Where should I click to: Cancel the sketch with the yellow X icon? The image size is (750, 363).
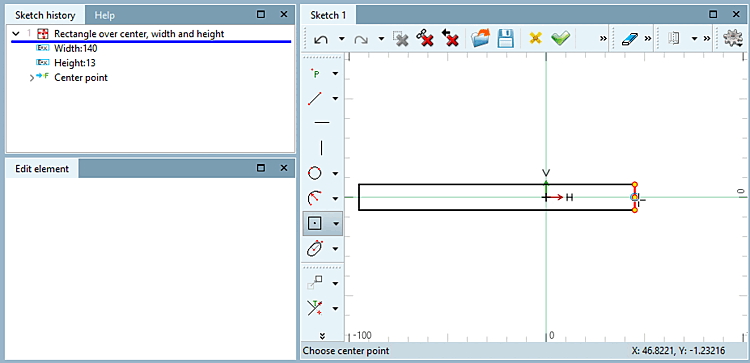click(535, 39)
